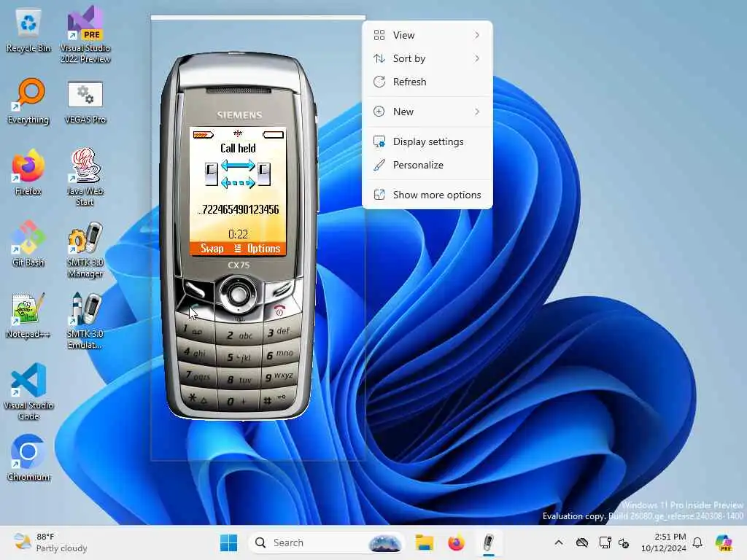Viewport: 747px width, 560px height.
Task: Open the New submenu
Action: pos(427,112)
